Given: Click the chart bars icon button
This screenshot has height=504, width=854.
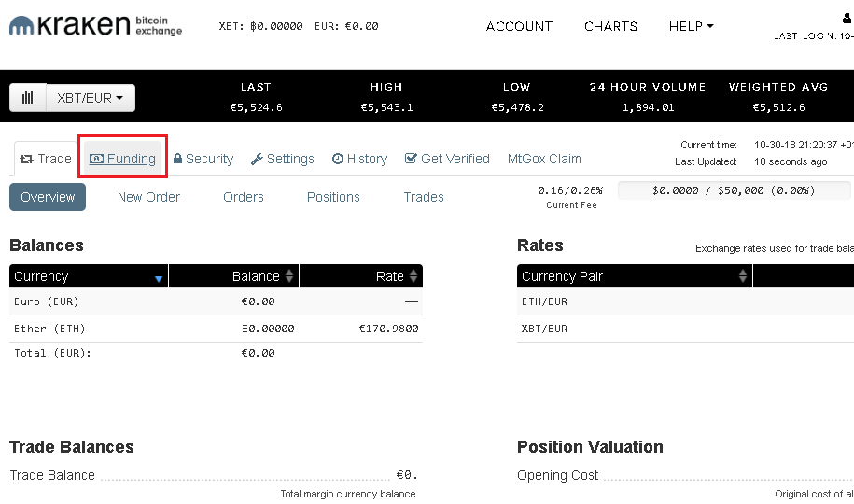Looking at the screenshot, I should [28, 97].
